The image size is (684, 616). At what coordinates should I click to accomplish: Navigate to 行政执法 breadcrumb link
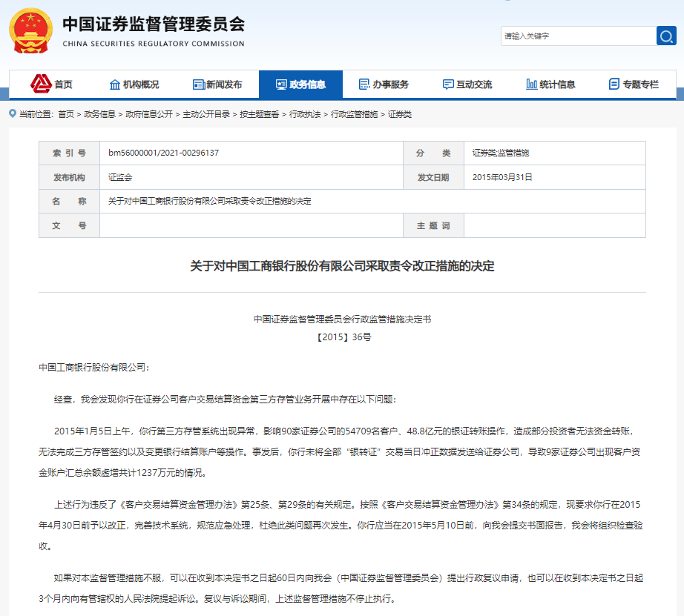305,114
